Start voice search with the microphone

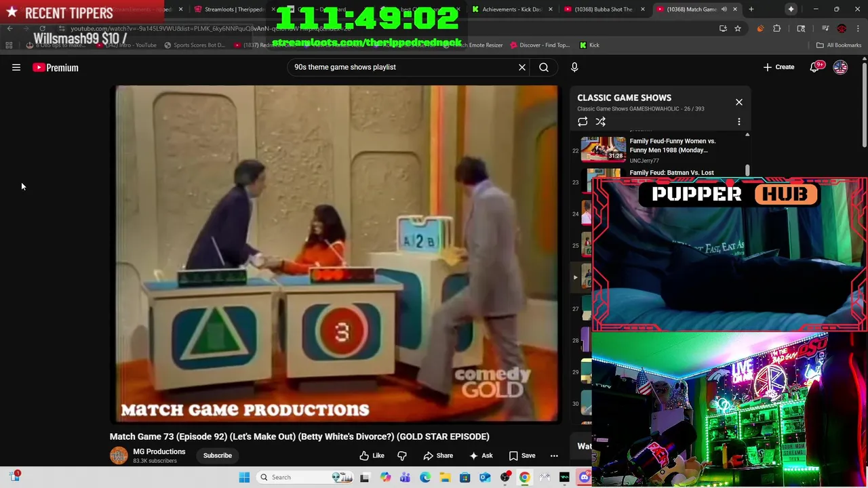click(574, 67)
